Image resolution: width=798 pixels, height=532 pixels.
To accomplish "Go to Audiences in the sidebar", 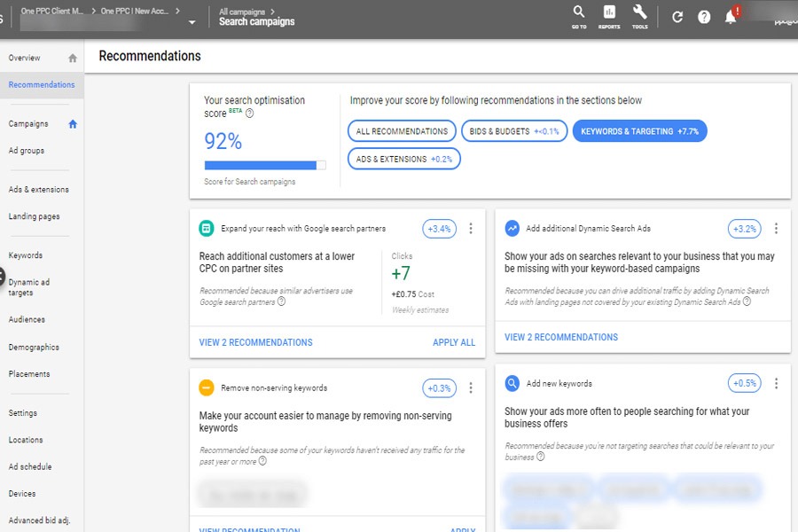I will [x=27, y=319].
